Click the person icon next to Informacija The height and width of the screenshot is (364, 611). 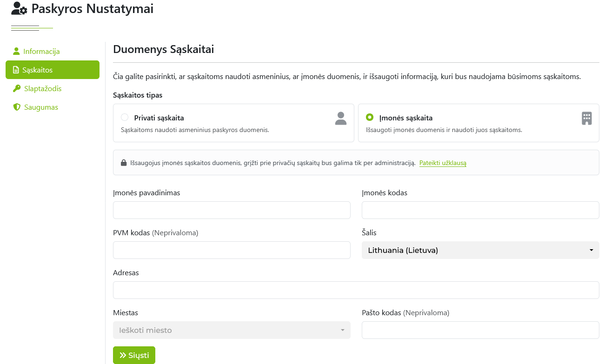coord(17,51)
